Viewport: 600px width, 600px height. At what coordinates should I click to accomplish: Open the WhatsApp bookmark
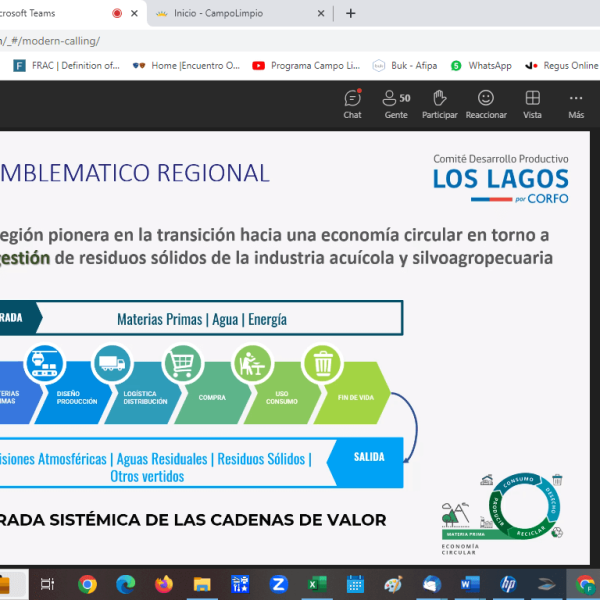481,65
